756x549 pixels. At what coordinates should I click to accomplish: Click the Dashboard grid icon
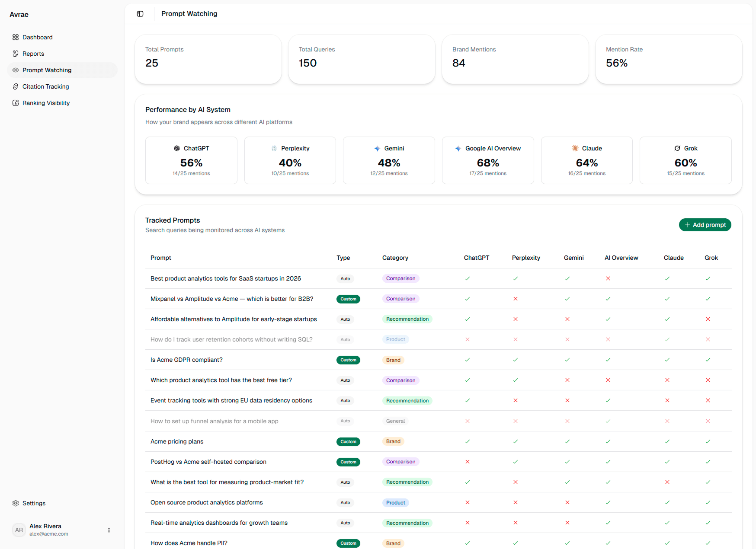[16, 37]
